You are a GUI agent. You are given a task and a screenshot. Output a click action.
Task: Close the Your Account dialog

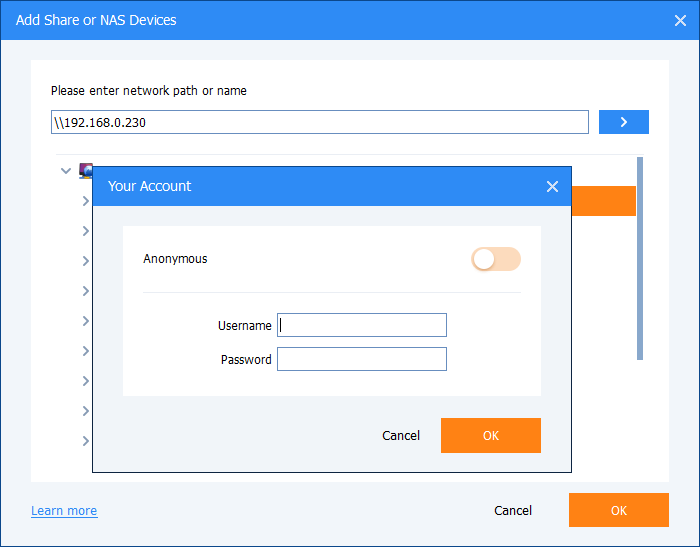click(x=552, y=186)
